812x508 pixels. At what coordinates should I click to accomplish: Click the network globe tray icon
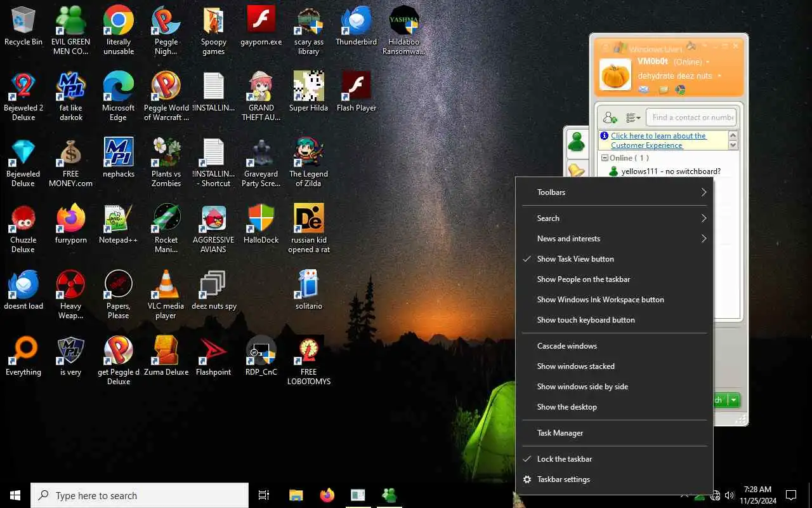(x=715, y=495)
